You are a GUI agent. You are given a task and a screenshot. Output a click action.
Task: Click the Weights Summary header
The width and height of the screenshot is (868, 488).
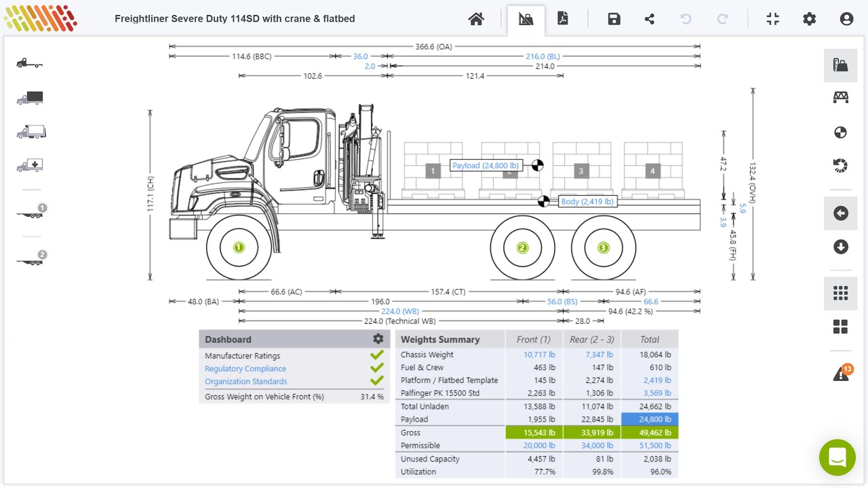pyautogui.click(x=440, y=340)
